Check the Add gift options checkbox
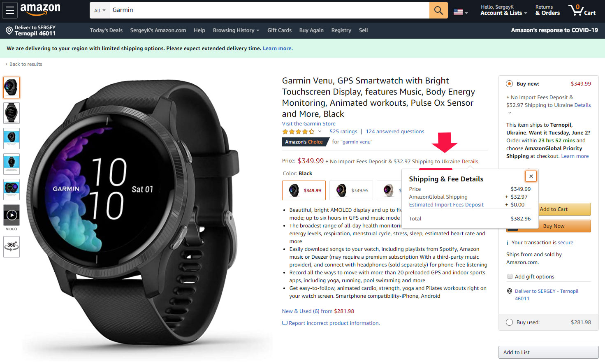605x364 pixels. 510,276
